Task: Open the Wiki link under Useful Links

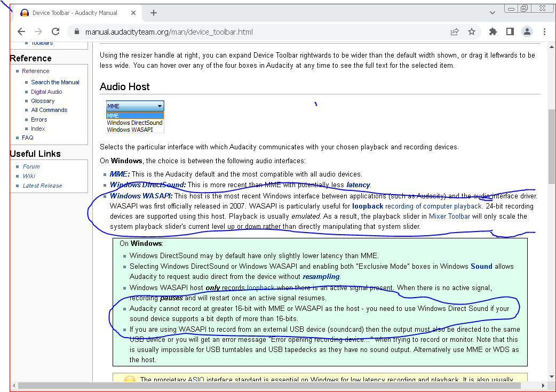Action: click(x=29, y=176)
